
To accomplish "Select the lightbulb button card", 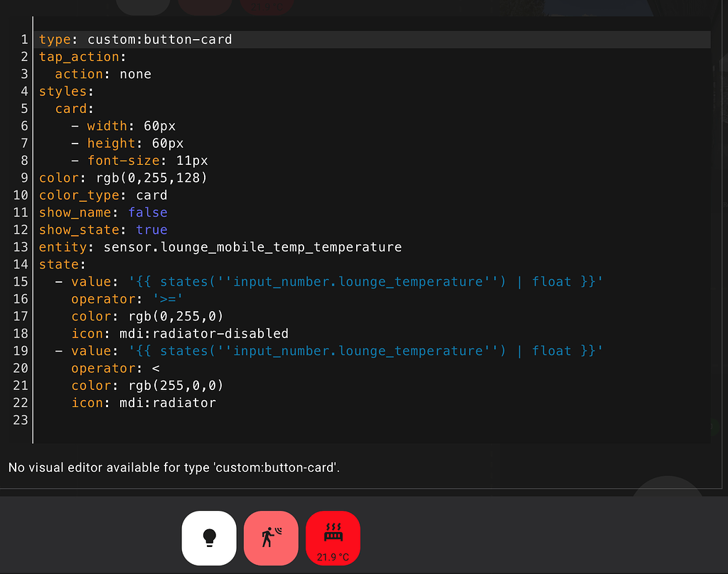I will pos(209,538).
